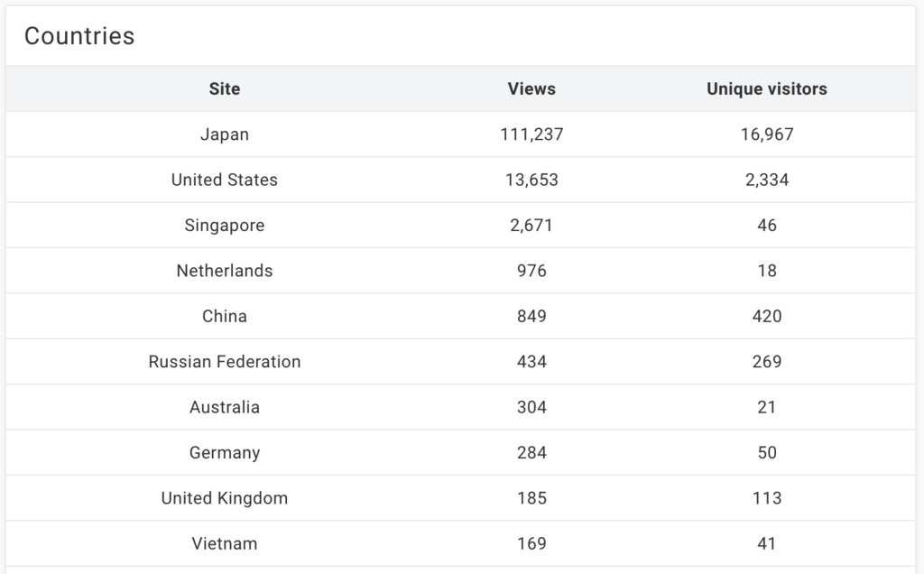Screen dimensions: 924x574
Task: Click Japan's 16,967 unique visitors value
Action: (x=767, y=134)
